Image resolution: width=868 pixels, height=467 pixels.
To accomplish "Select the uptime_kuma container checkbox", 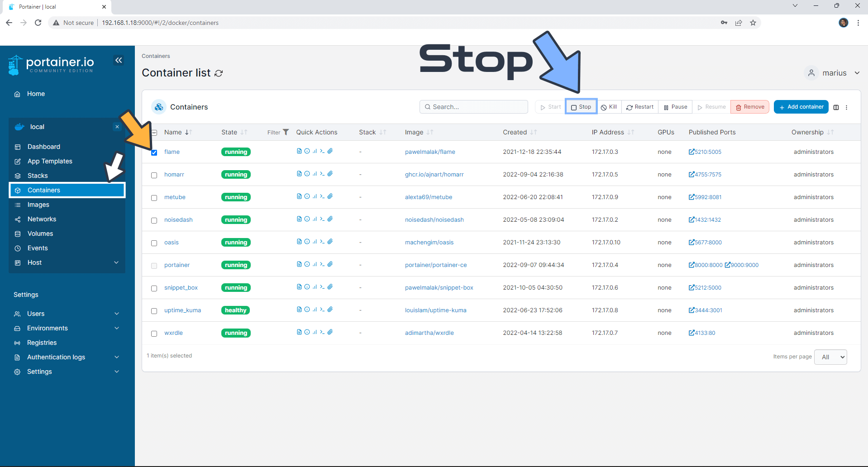I will click(x=154, y=311).
